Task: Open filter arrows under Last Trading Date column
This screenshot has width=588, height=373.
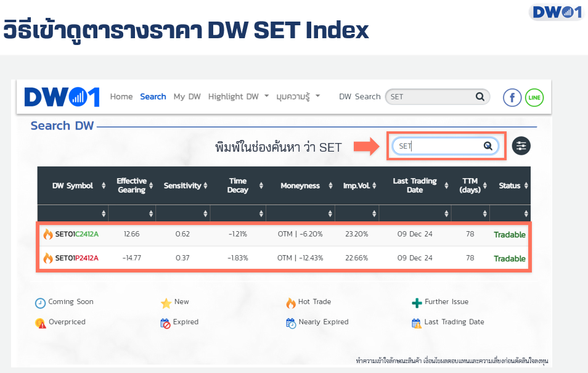Action: pyautogui.click(x=446, y=213)
